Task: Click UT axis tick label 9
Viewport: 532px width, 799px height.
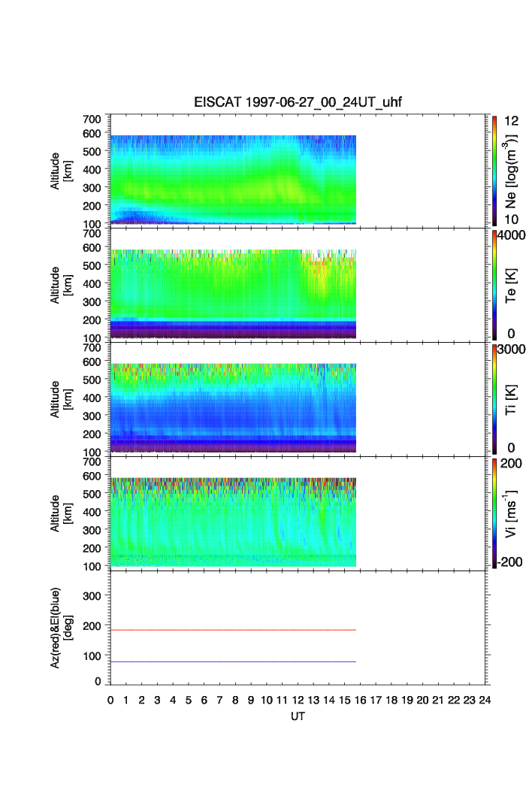Action: [x=251, y=700]
